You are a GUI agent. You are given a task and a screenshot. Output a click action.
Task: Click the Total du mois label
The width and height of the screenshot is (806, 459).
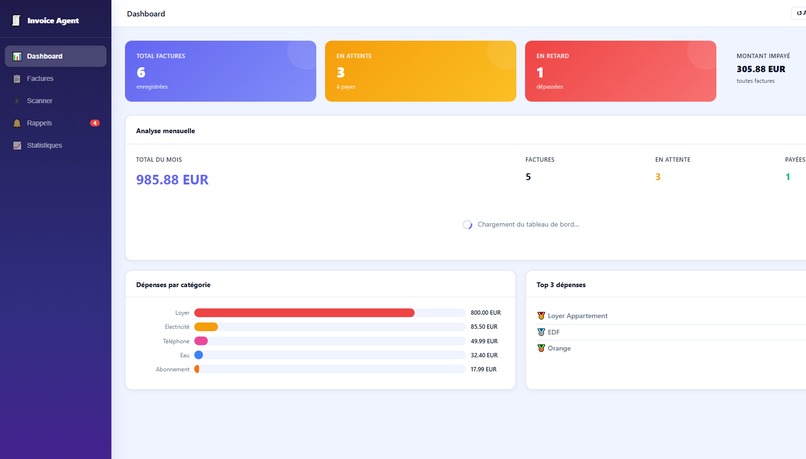point(159,160)
